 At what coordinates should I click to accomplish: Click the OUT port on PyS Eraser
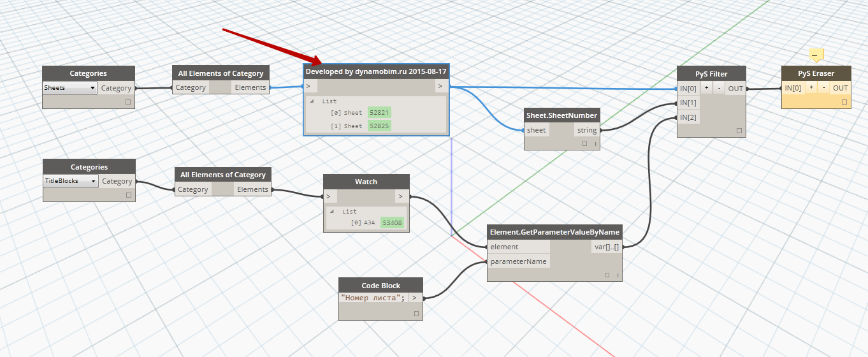[841, 88]
